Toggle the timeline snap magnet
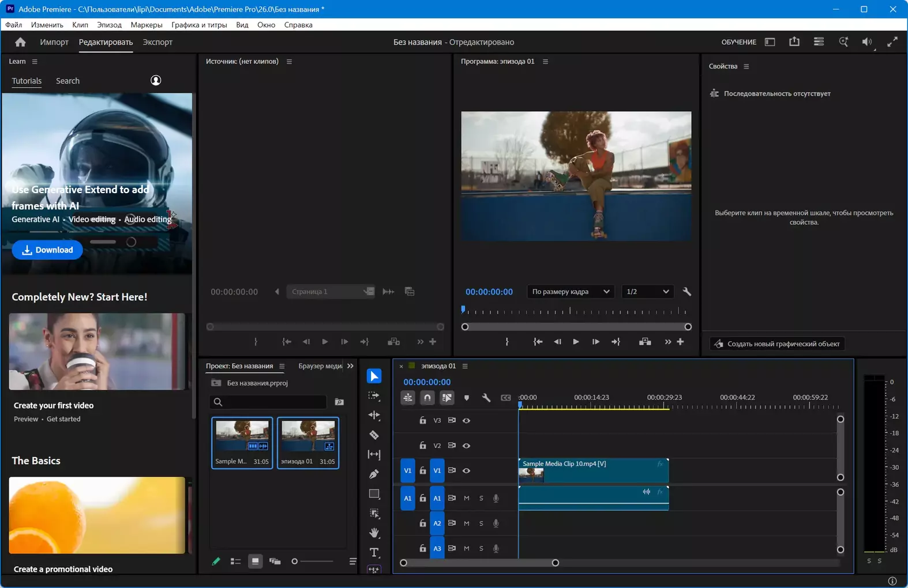 point(427,398)
